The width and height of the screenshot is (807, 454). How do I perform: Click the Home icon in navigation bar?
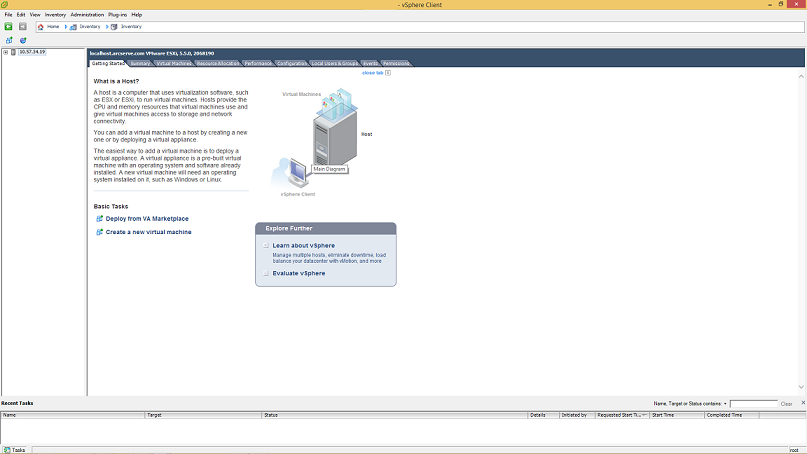pos(40,26)
